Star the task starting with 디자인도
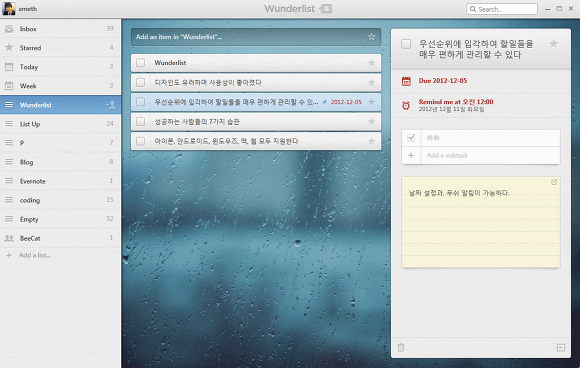Screen dimensions: 580x368 click(371, 82)
